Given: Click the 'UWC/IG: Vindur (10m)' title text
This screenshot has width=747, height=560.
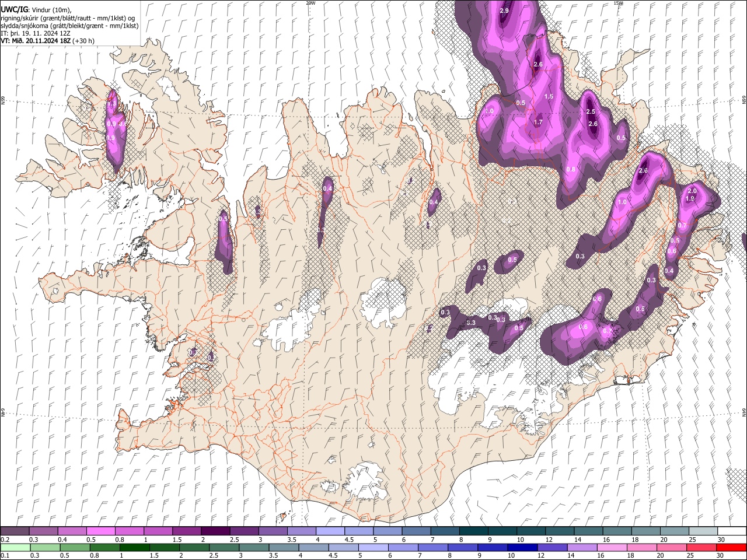Looking at the screenshot, I should [36, 9].
